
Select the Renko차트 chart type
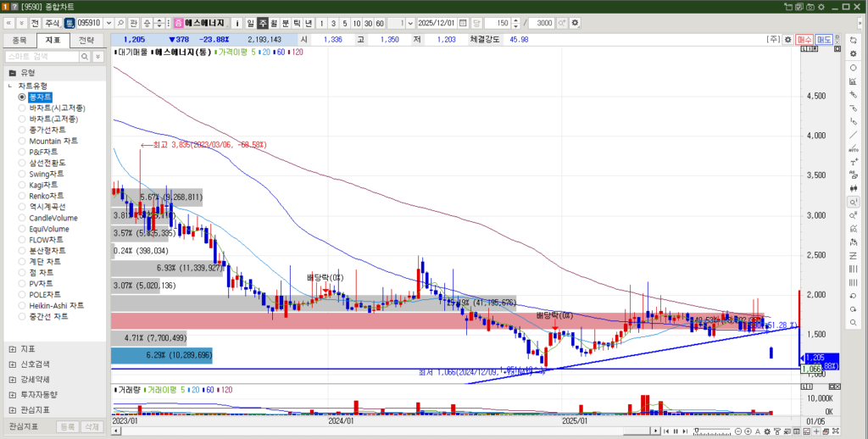[x=23, y=196]
